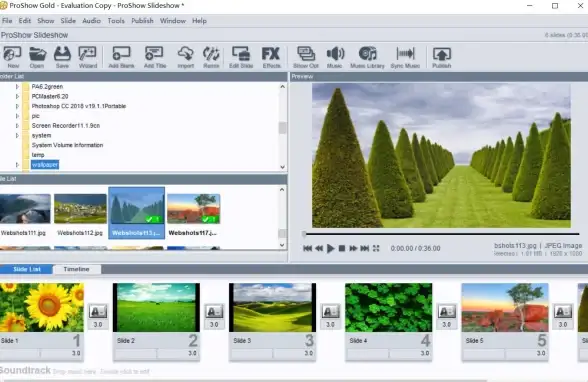Open the transition icon after Slide 3
The image size is (588, 382).
(330, 311)
